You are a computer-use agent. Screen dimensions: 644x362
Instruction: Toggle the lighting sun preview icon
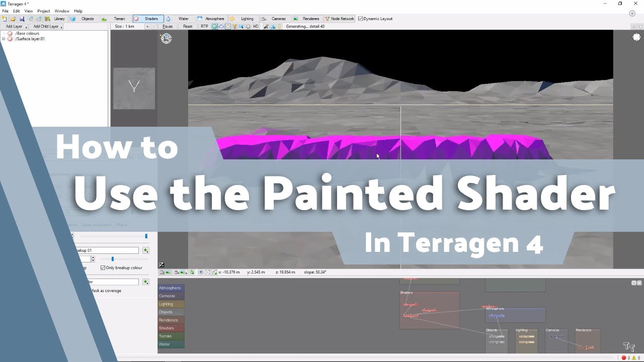point(228,26)
